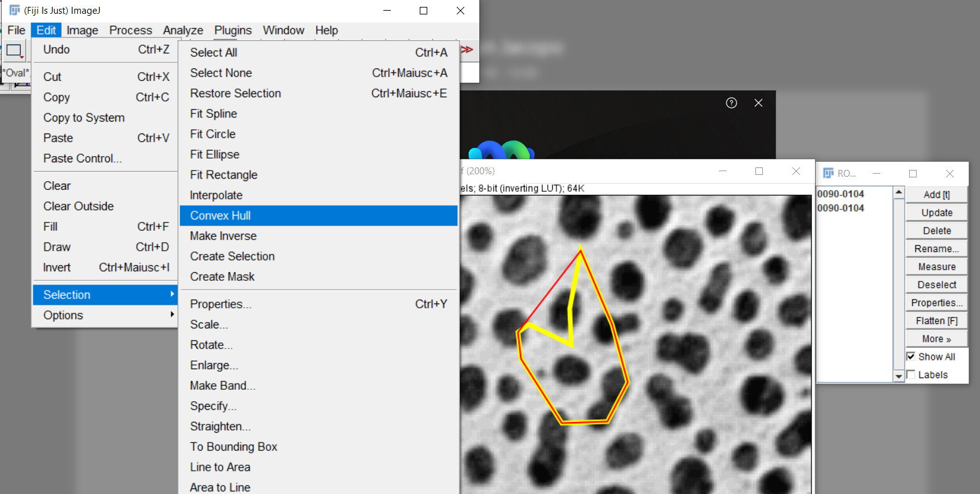The height and width of the screenshot is (494, 980).
Task: Open the rectangle tool dropdown triangle
Action: [22, 57]
